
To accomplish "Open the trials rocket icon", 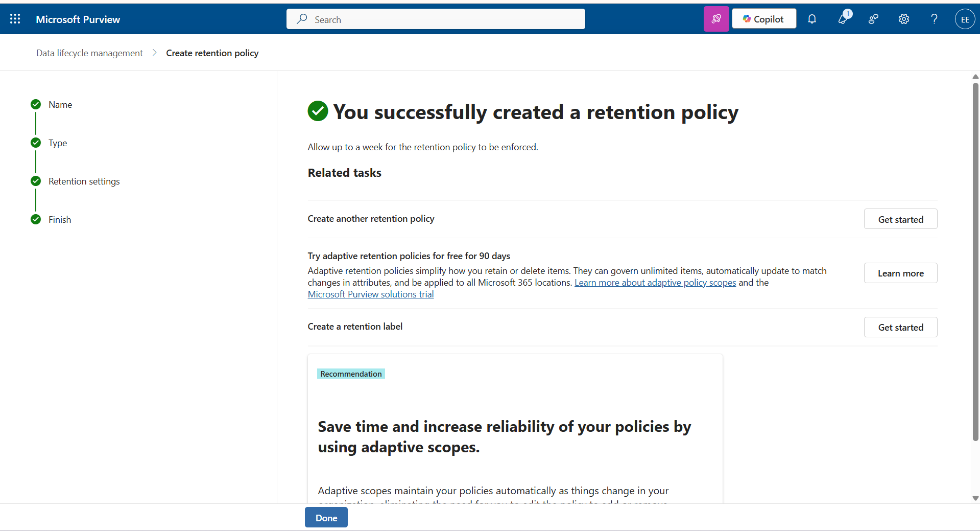I will tap(716, 18).
